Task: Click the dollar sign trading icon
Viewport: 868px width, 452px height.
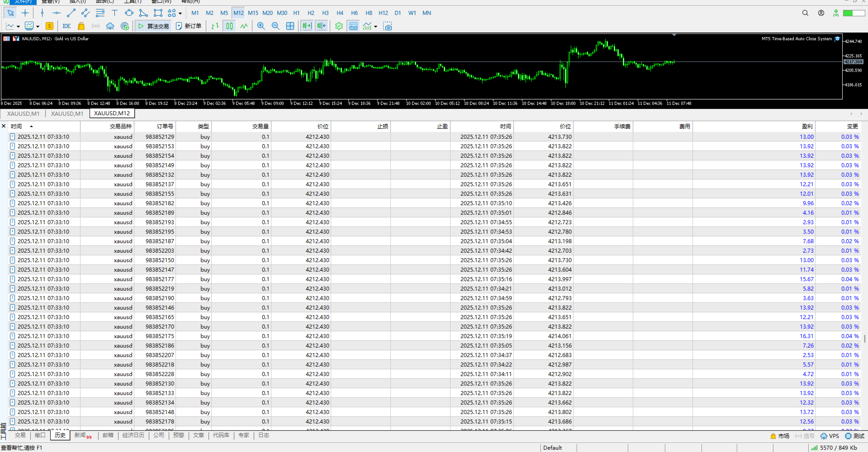Action: (50, 26)
